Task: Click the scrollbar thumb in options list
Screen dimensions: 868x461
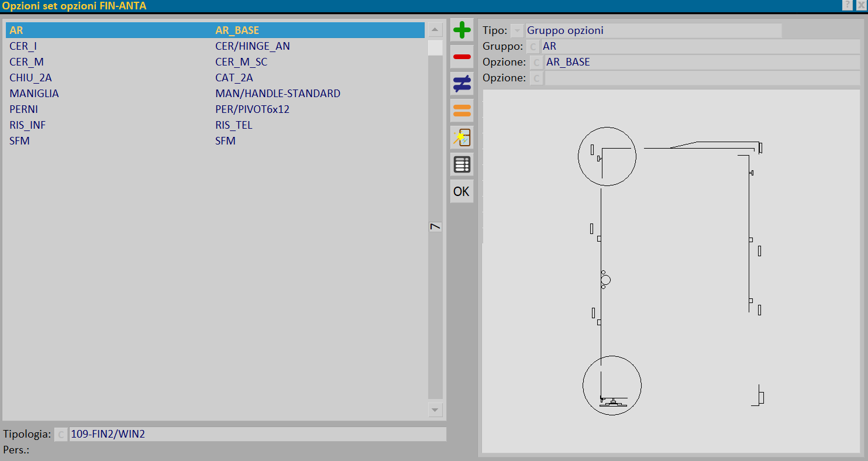Action: pos(435,47)
